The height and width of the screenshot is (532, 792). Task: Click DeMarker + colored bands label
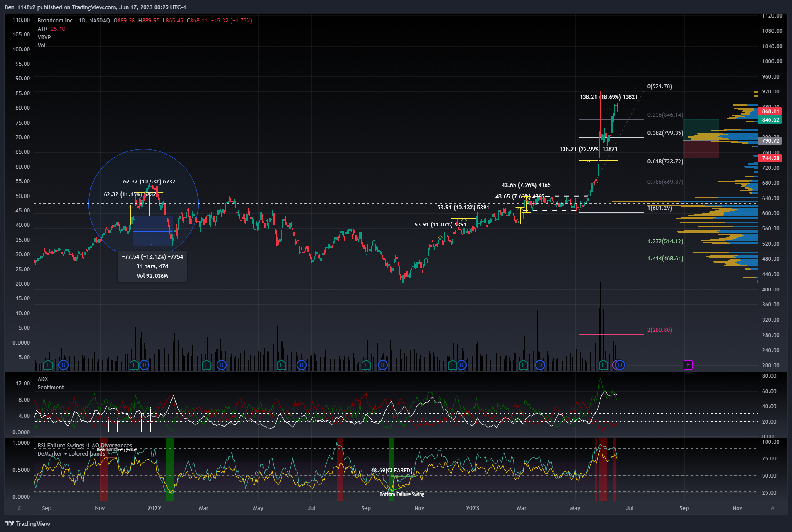[x=71, y=454]
